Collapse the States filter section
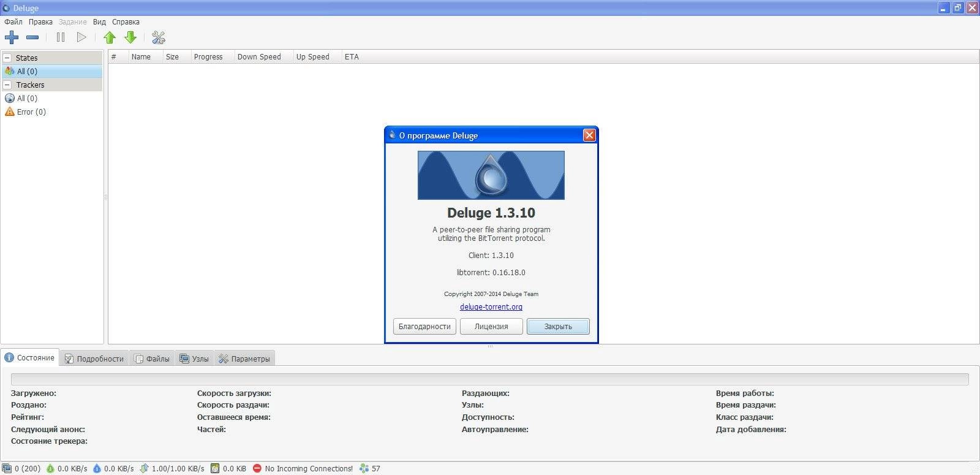The height and width of the screenshot is (475, 980). click(7, 58)
